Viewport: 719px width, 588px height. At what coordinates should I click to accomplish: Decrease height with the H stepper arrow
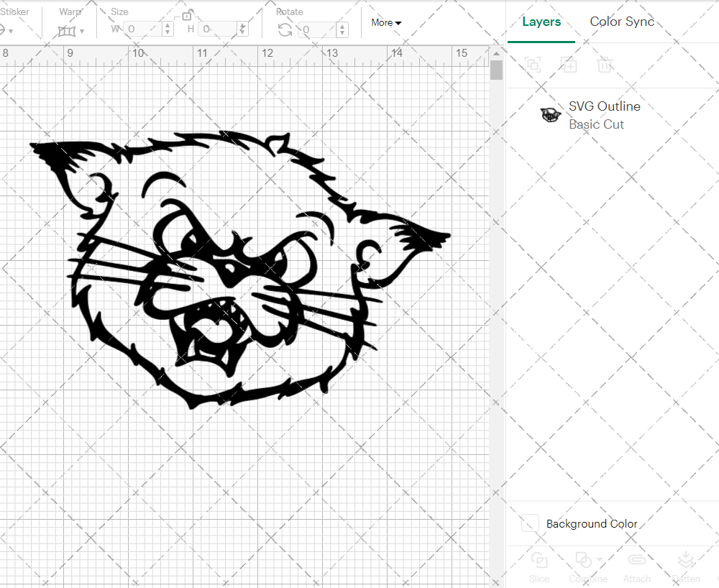pyautogui.click(x=243, y=33)
